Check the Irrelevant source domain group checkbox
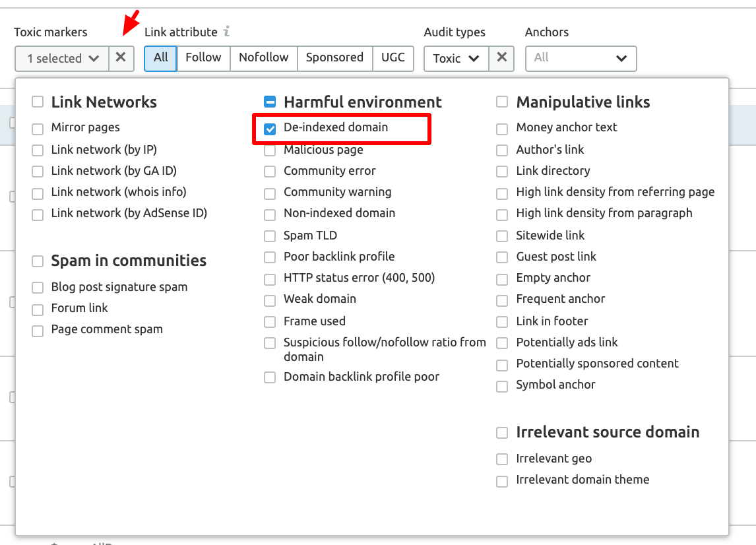Screen dimensions: 756x545 click(502, 433)
